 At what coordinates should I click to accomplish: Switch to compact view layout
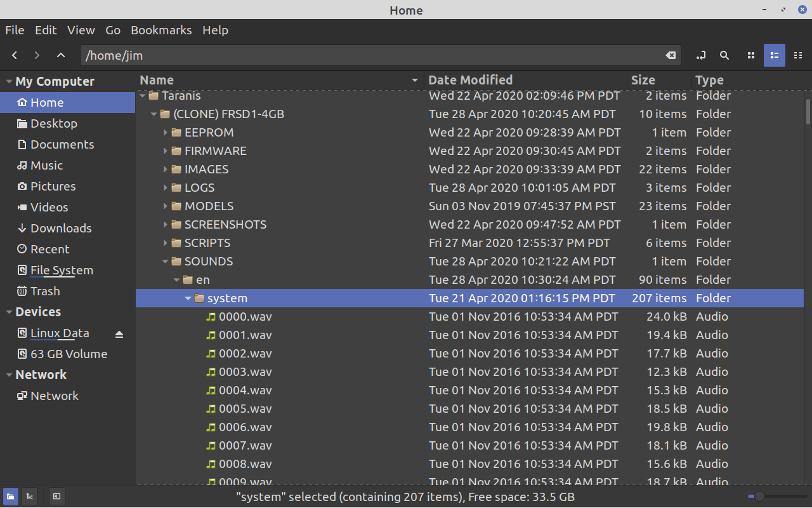click(x=798, y=55)
